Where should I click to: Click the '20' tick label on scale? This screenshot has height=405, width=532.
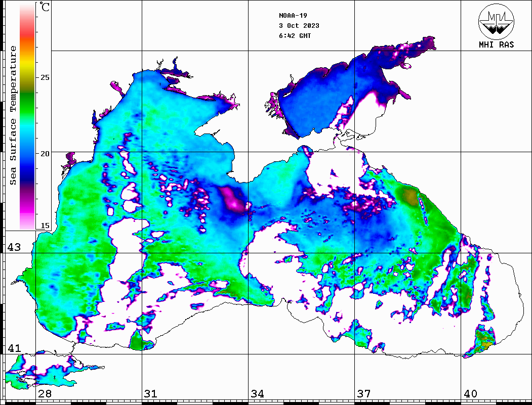coord(45,154)
